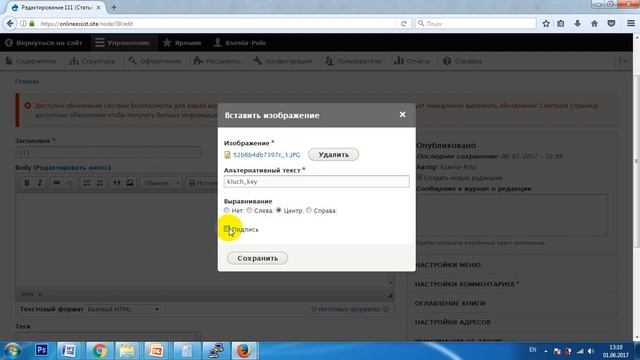Open the Отчёты admin menu item

click(412, 61)
